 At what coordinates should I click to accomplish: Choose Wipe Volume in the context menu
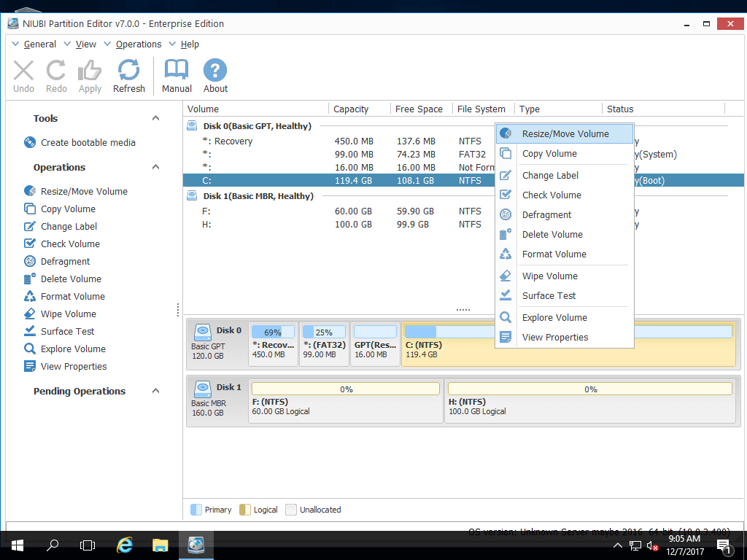(565, 276)
